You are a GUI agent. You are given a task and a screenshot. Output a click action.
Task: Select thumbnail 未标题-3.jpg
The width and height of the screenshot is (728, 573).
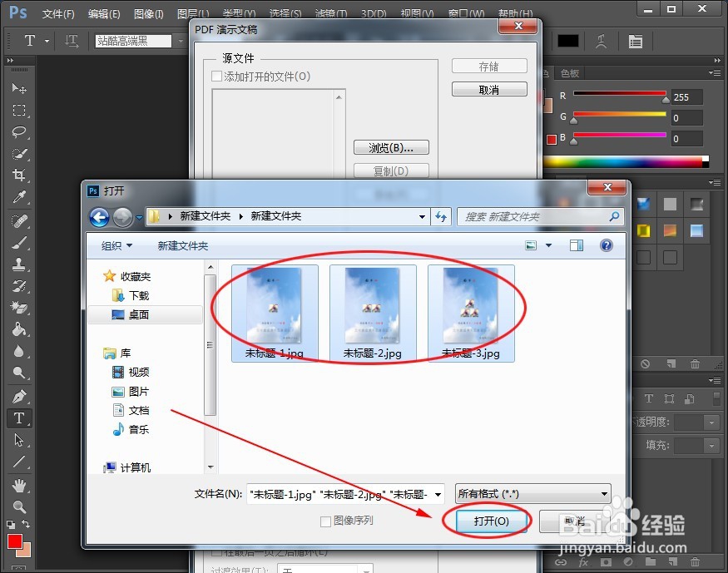[471, 314]
